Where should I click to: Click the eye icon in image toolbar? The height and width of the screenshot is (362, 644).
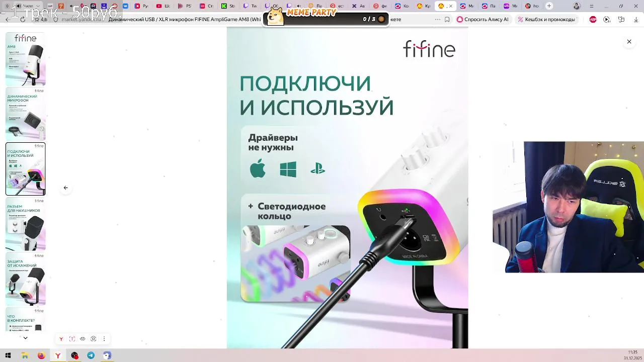83,339
